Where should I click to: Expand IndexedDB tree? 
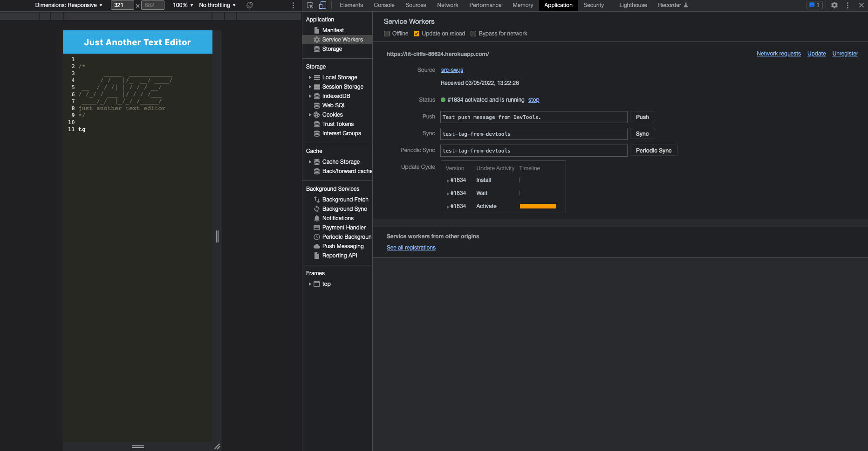pos(310,96)
